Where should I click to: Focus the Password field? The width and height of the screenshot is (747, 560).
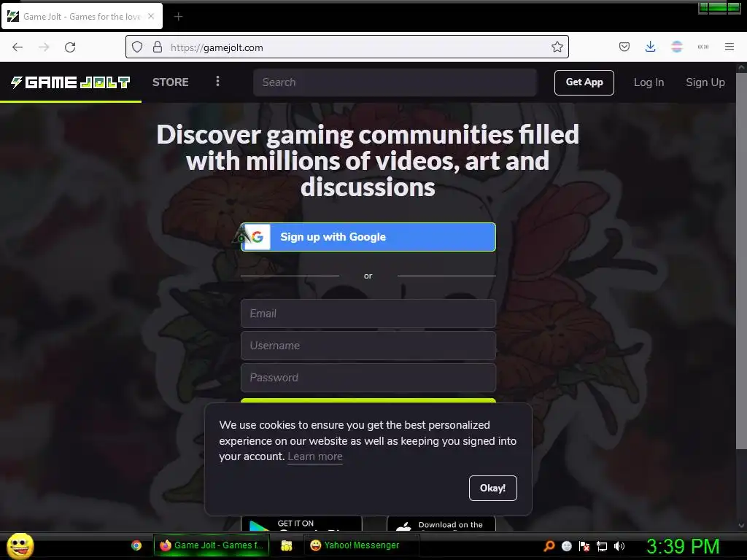click(368, 378)
